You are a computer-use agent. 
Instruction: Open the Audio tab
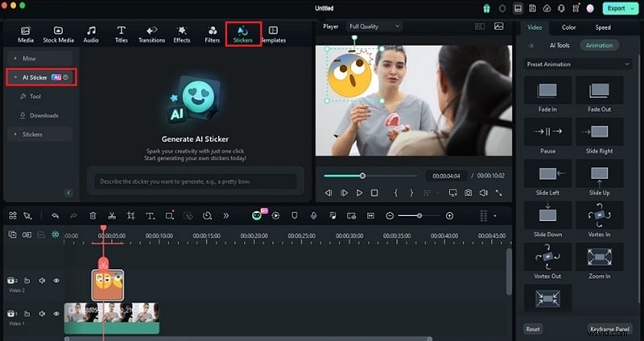(x=91, y=35)
